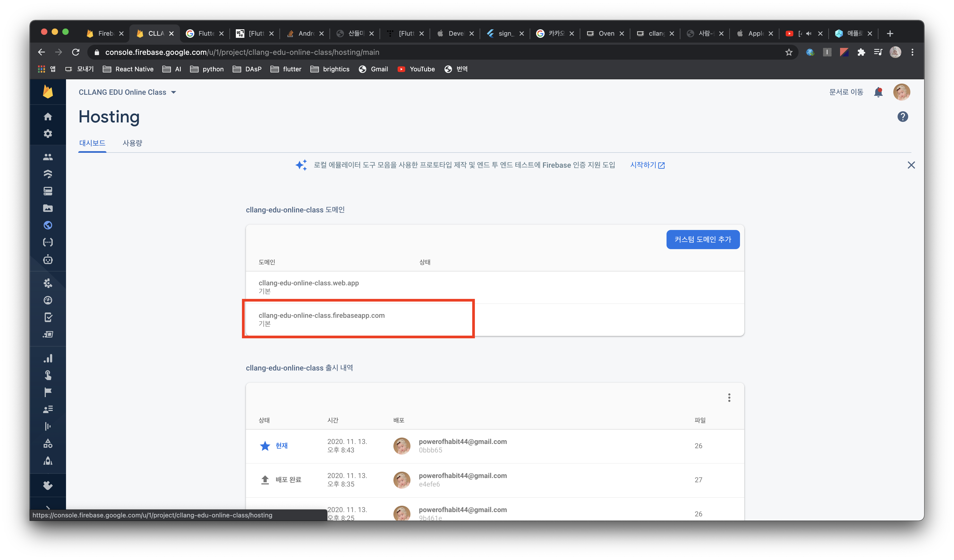
Task: Open release history three-dot menu
Action: point(729,398)
